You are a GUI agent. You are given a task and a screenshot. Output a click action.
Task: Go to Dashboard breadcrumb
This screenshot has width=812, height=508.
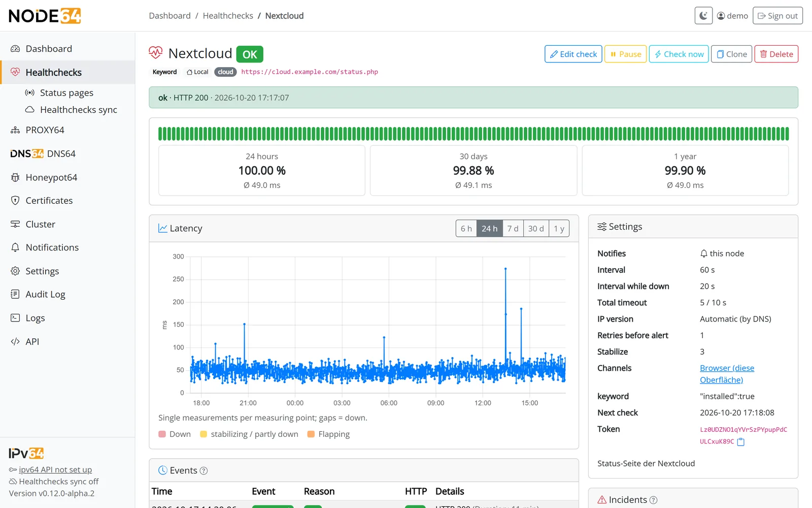click(x=170, y=16)
